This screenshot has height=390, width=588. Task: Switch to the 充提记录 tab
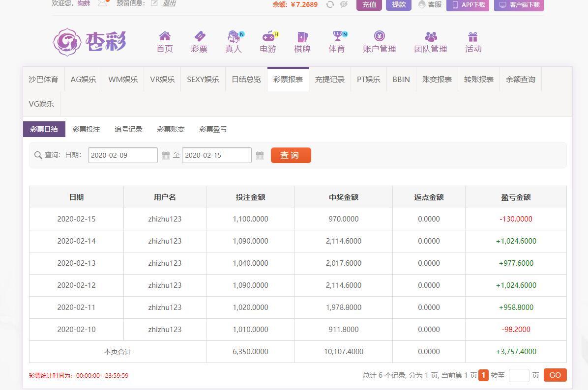(329, 79)
